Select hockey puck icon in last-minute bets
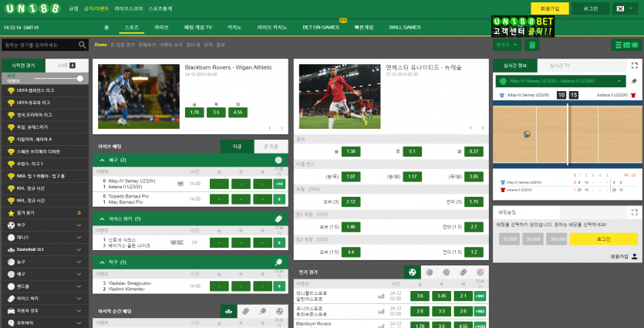The image size is (644, 328). tap(245, 312)
